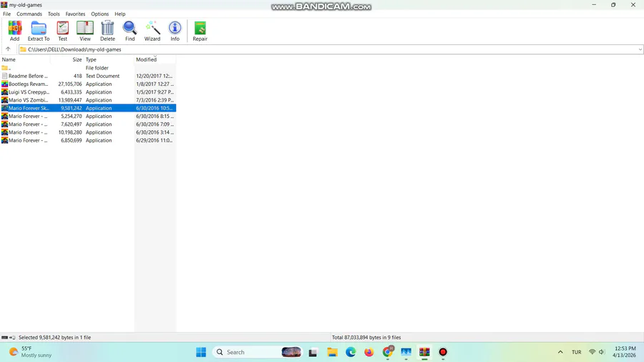Go up one folder using the arrow
This screenshot has height=362, width=644.
click(8, 49)
